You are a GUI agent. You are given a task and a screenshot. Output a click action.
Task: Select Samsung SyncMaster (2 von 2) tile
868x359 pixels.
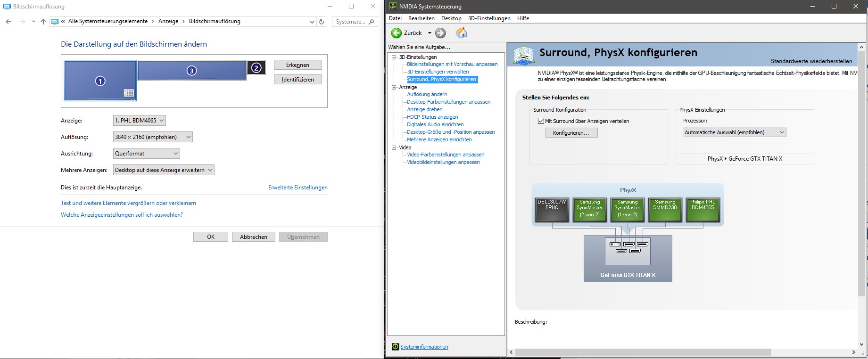(589, 210)
